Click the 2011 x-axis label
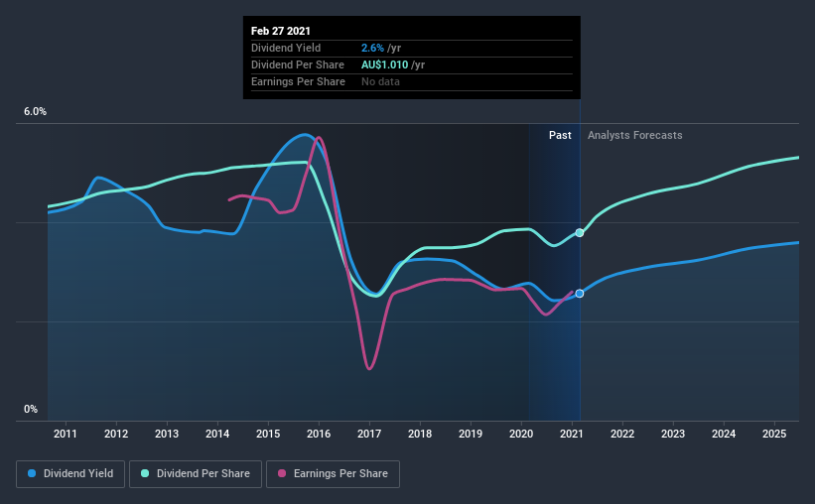815x504 pixels. (x=65, y=434)
